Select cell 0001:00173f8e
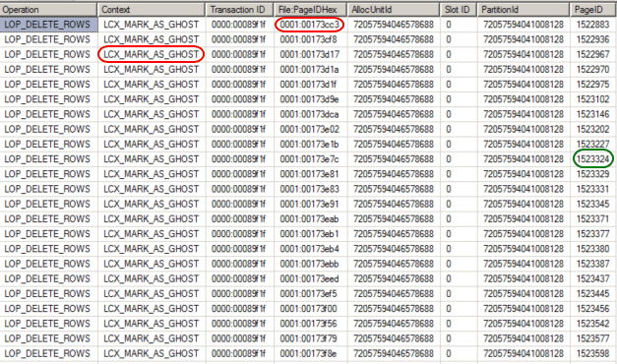The width and height of the screenshot is (617, 364). click(x=310, y=353)
